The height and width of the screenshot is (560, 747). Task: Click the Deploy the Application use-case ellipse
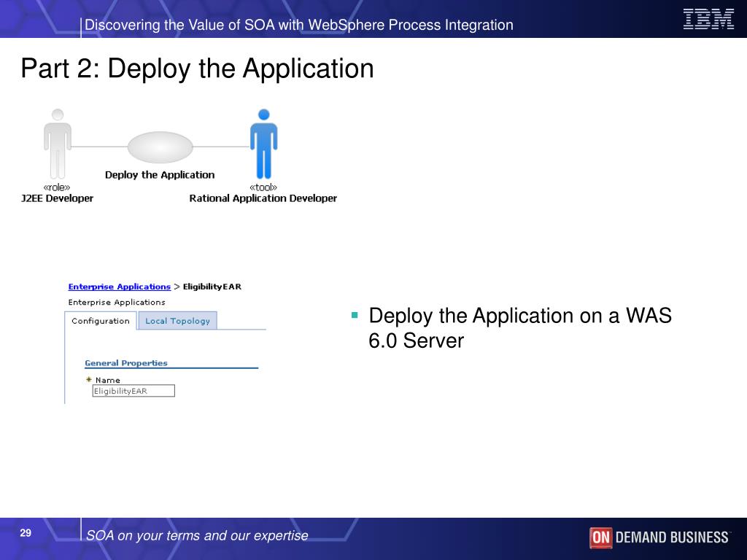[x=160, y=147]
